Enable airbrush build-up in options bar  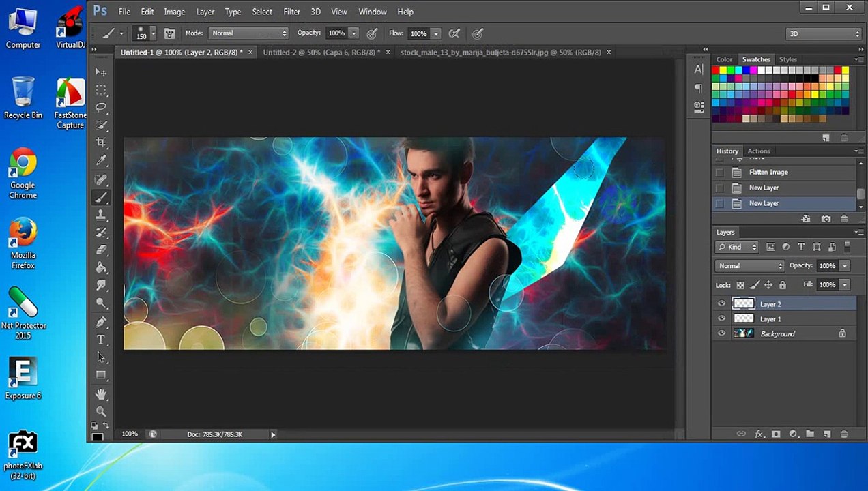click(454, 33)
